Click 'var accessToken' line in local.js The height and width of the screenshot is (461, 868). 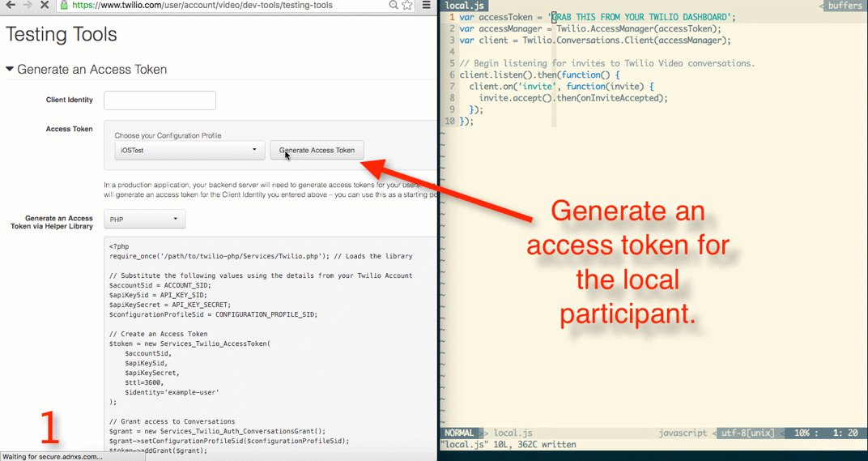click(x=598, y=17)
